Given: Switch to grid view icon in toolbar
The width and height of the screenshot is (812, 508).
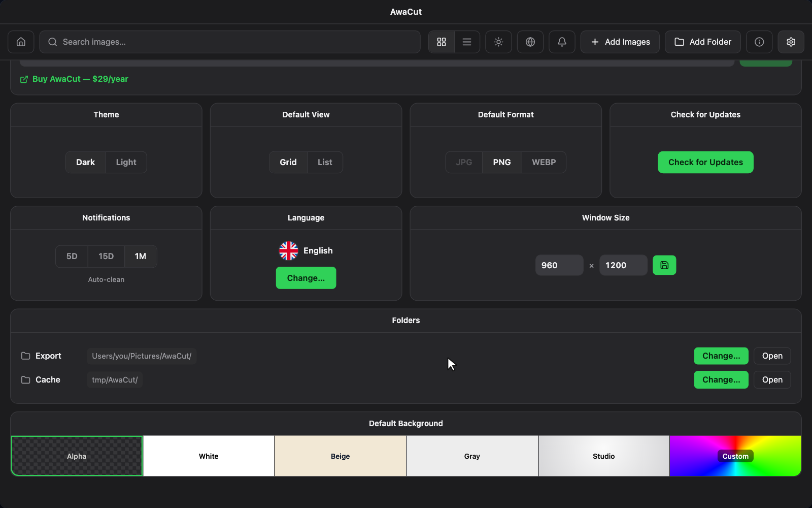Looking at the screenshot, I should [442, 42].
